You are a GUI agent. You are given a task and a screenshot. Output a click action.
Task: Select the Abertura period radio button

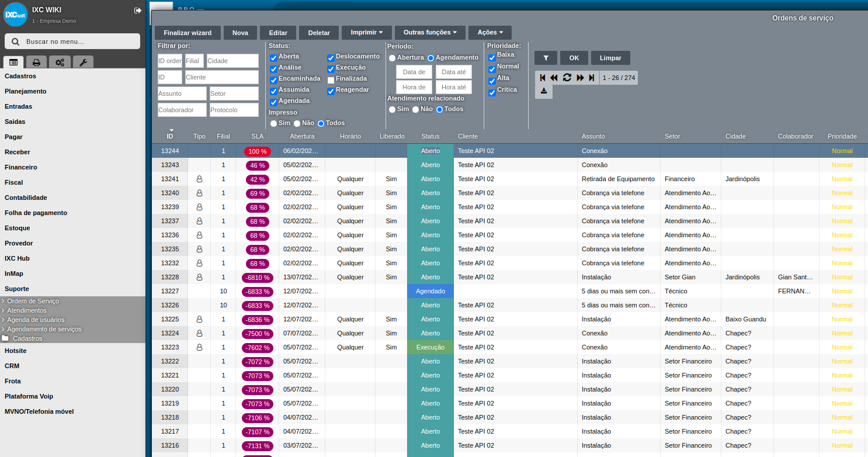(393, 58)
